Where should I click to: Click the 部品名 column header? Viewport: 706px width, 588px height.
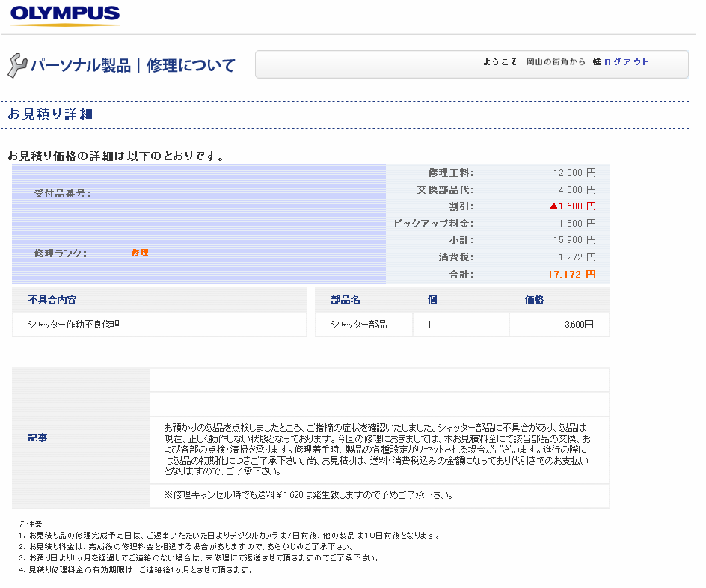point(346,300)
